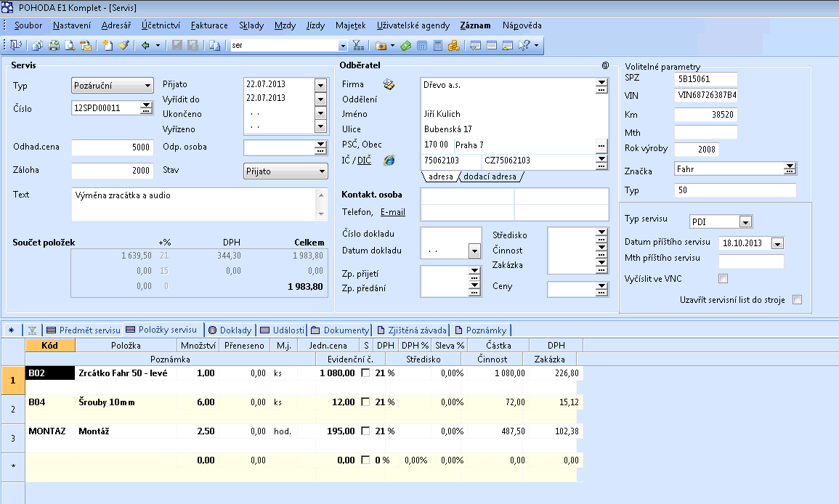The image size is (839, 504).
Task: Click asterisk icon left of tabs
Action: click(x=11, y=330)
